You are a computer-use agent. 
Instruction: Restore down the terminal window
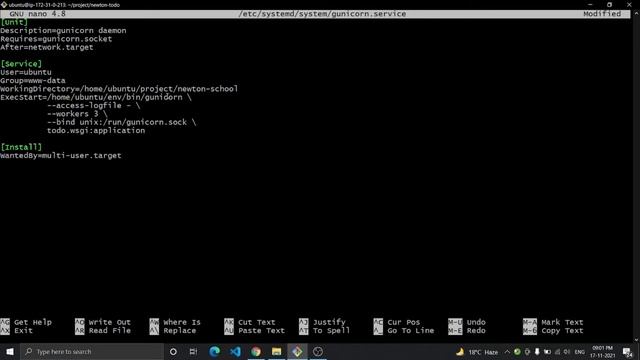tap(609, 4)
